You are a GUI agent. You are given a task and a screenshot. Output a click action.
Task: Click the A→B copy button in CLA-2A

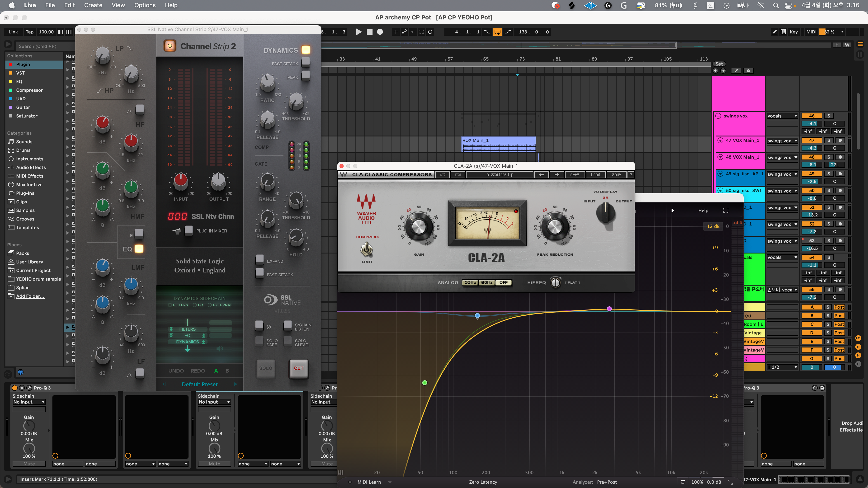(575, 175)
